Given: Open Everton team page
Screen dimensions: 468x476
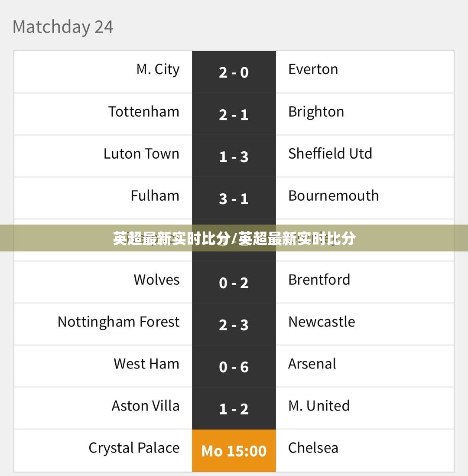Looking at the screenshot, I should 313,69.
